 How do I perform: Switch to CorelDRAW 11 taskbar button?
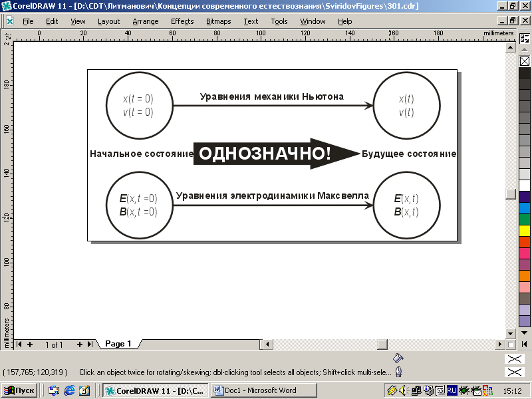click(156, 390)
